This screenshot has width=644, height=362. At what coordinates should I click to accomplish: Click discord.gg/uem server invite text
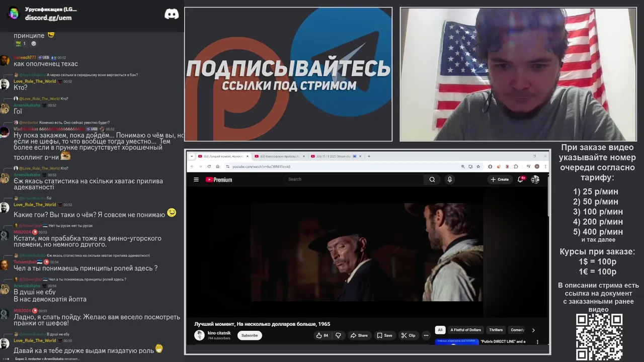pyautogui.click(x=48, y=18)
